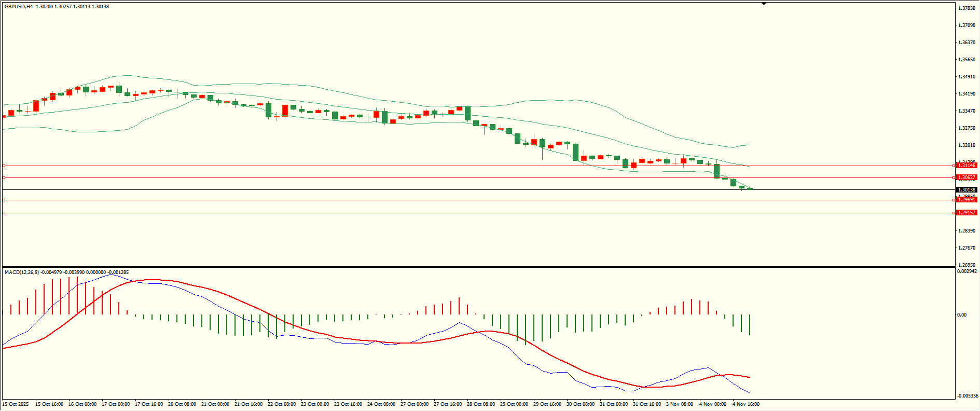Click left handle of second red line from top

[4, 177]
